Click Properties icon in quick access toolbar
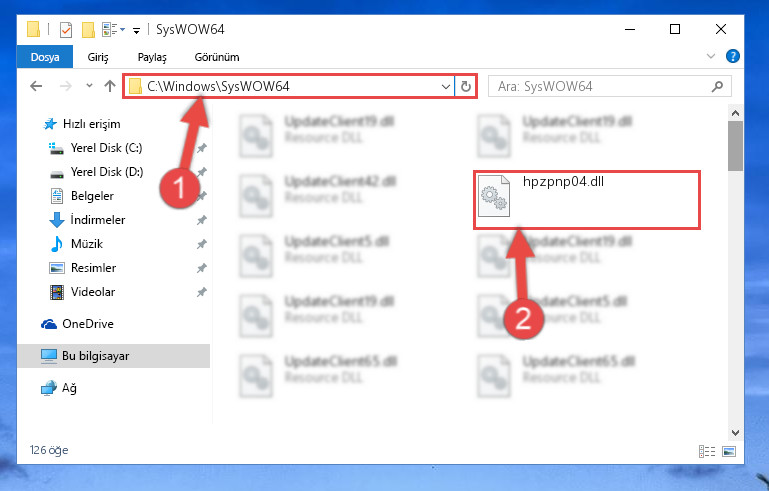769x491 pixels. (x=66, y=30)
